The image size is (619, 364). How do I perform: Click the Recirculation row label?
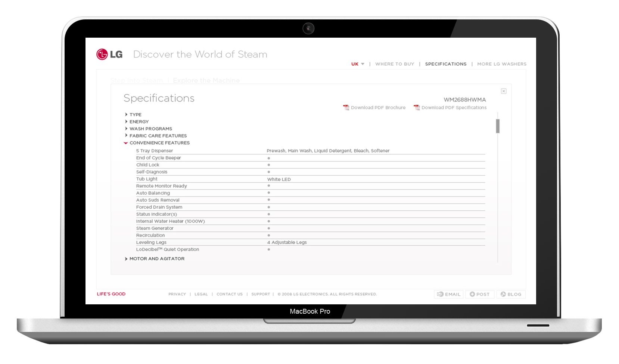click(150, 235)
